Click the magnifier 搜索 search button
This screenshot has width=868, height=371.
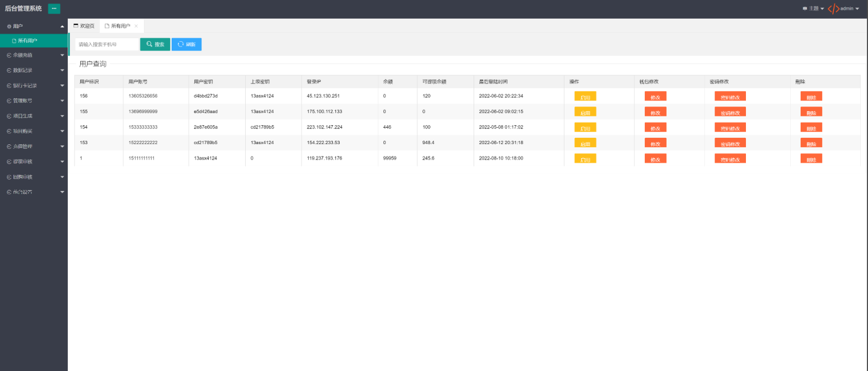[x=155, y=44]
